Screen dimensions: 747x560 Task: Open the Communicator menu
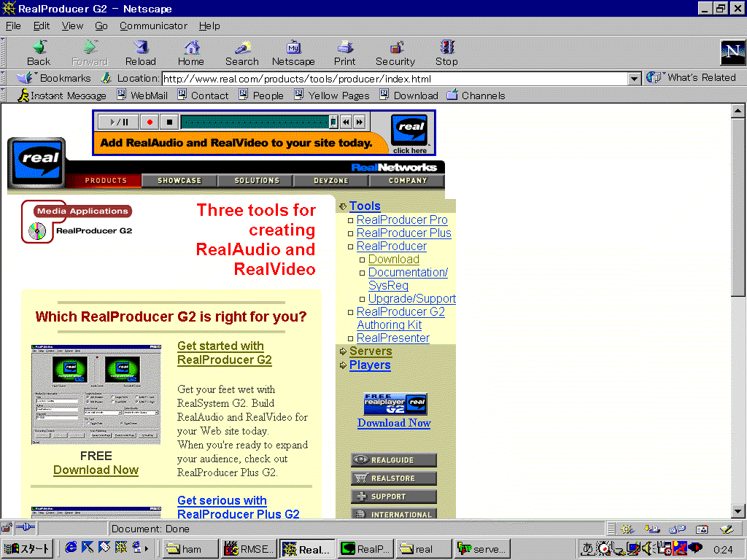point(153,26)
